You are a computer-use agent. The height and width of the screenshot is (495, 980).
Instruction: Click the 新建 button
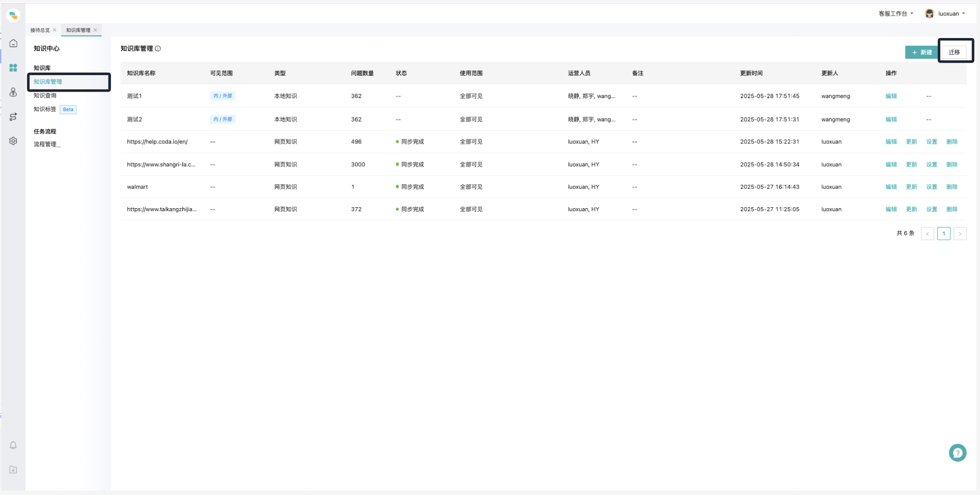[x=921, y=52]
